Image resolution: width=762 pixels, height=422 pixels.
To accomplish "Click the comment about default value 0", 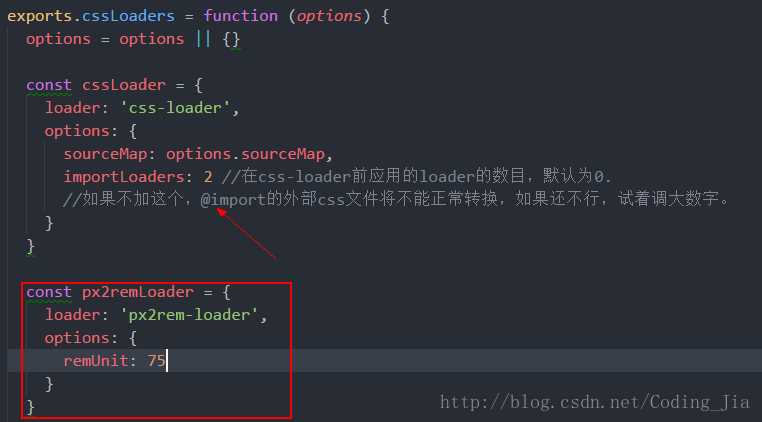I will pyautogui.click(x=416, y=177).
